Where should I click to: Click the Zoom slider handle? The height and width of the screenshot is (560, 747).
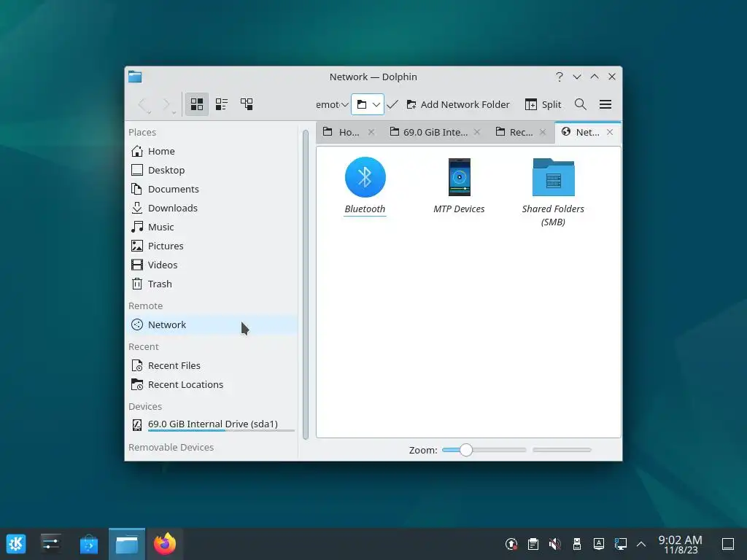(x=466, y=450)
